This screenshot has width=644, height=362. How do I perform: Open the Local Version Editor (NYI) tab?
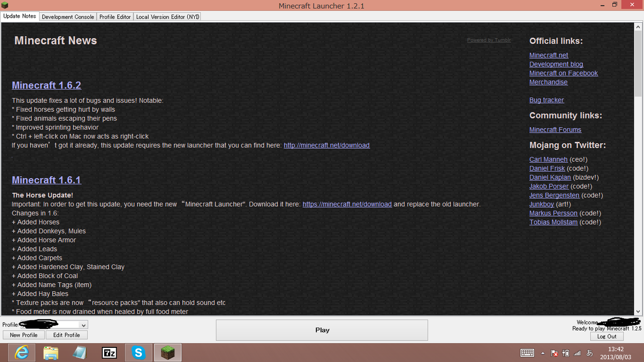click(168, 17)
